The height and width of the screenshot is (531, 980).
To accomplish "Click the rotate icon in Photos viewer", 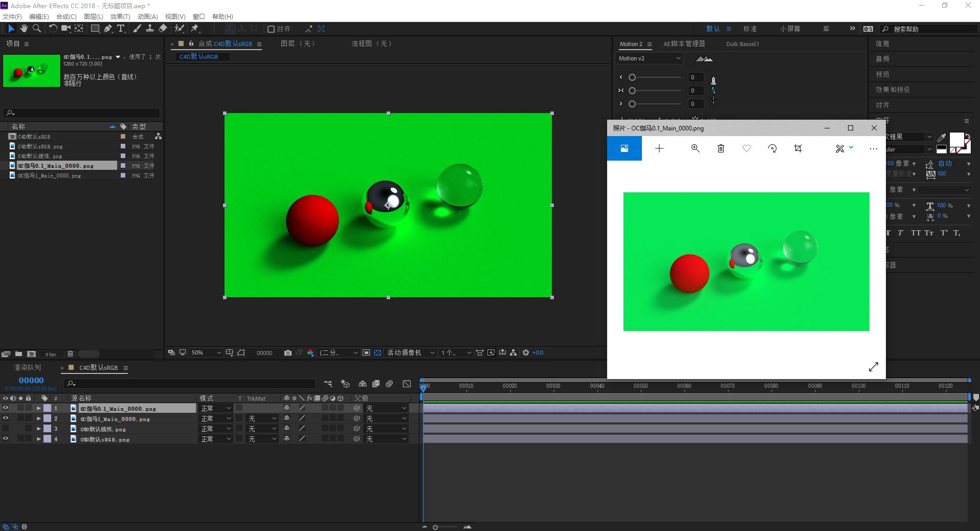I will pos(772,148).
